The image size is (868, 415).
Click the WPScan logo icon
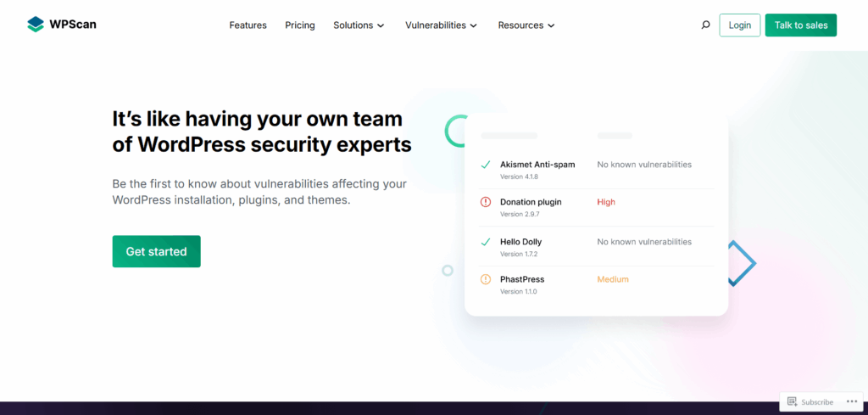click(x=36, y=25)
